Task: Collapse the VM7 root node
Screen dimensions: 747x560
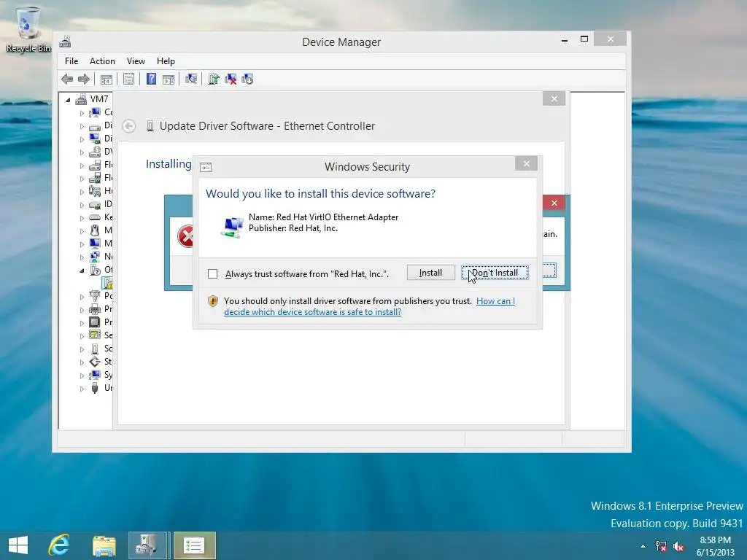Action: click(x=68, y=100)
